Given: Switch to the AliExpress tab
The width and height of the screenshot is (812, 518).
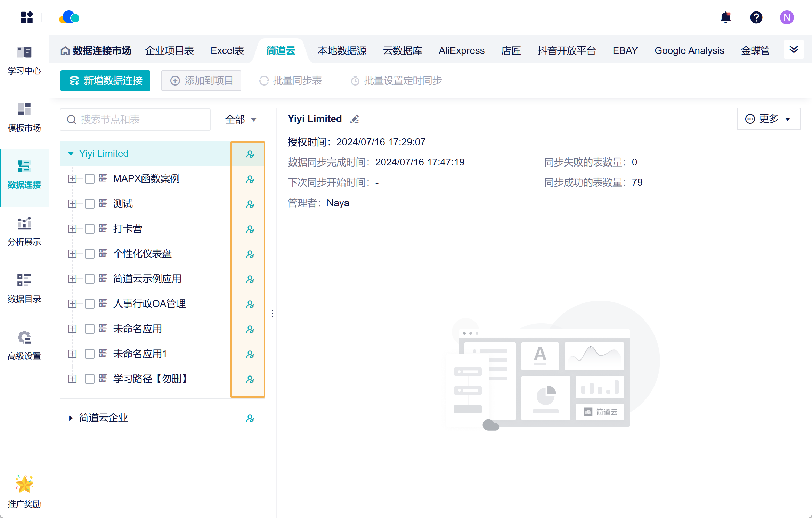Looking at the screenshot, I should coord(461,51).
